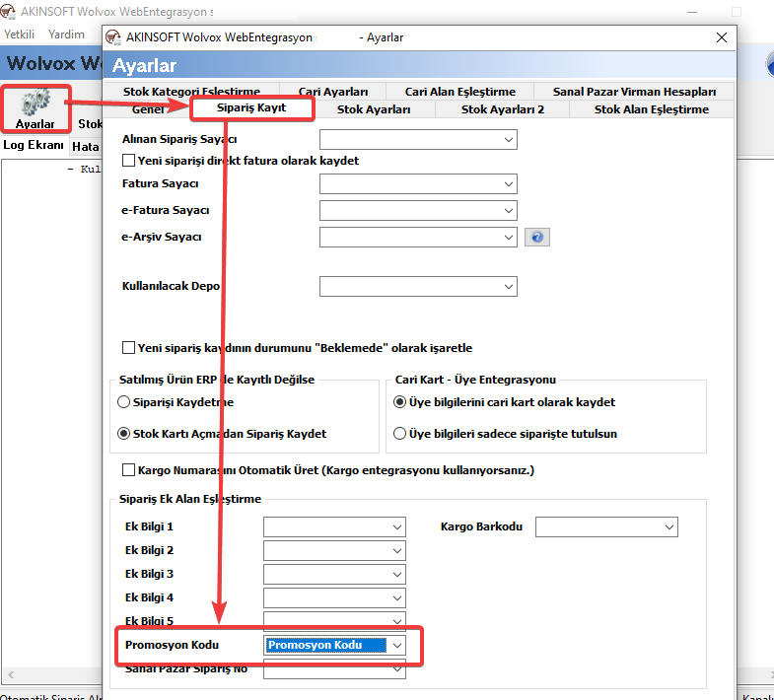Open the Cari Alan Eşleştirme tab
Viewport: 774px width, 700px height.
[x=460, y=92]
